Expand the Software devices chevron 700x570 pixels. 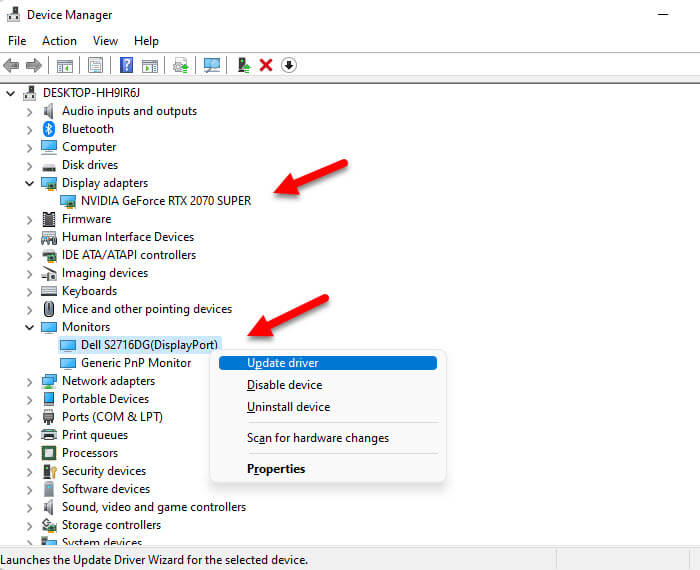pos(29,490)
